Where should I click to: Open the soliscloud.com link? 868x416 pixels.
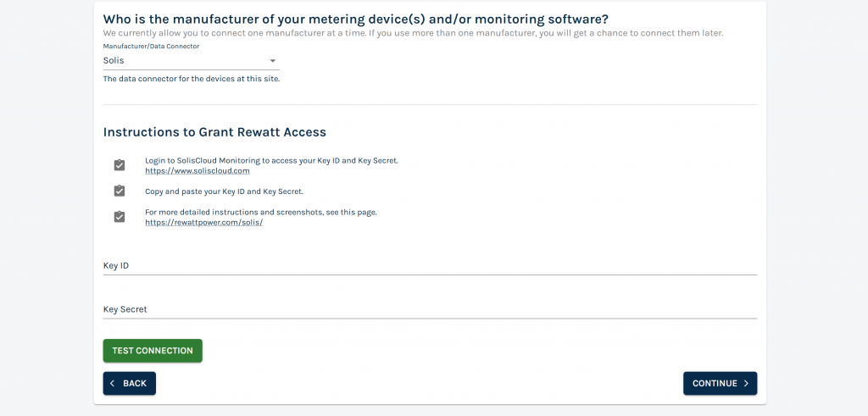197,171
